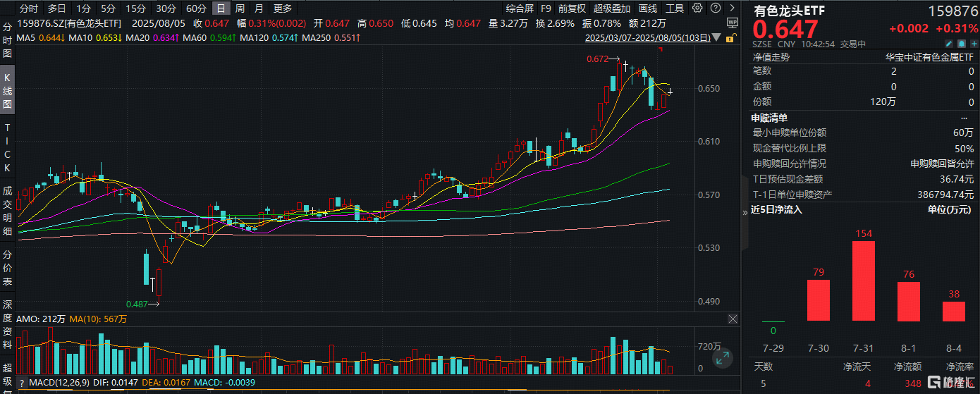Click the 8-4 bar showing 38

[954, 312]
